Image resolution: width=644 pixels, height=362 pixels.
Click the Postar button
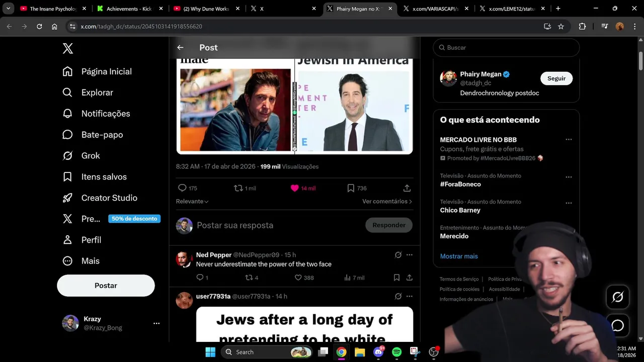tap(106, 286)
